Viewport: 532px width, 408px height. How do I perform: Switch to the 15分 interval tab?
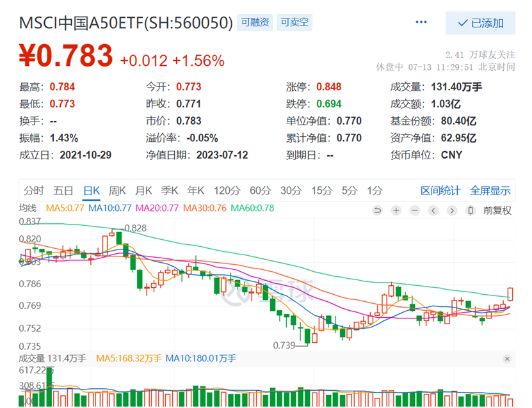321,191
